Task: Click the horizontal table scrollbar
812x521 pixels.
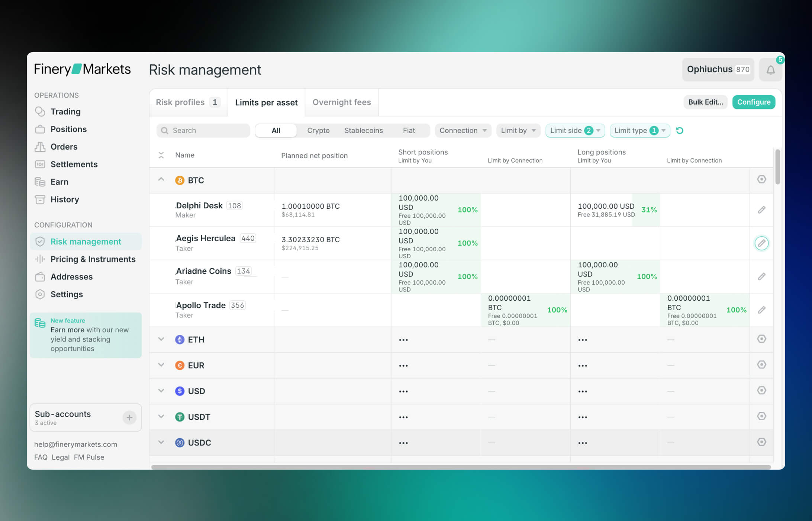Action: coord(460,467)
